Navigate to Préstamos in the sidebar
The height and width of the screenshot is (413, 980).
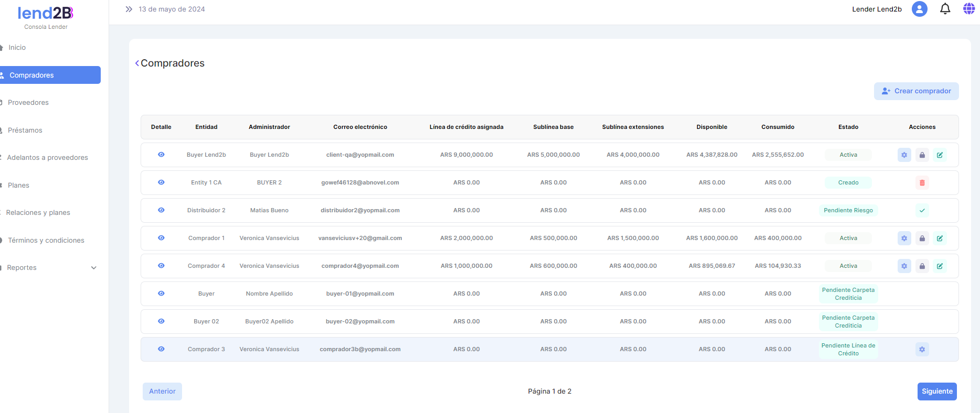(x=25, y=131)
